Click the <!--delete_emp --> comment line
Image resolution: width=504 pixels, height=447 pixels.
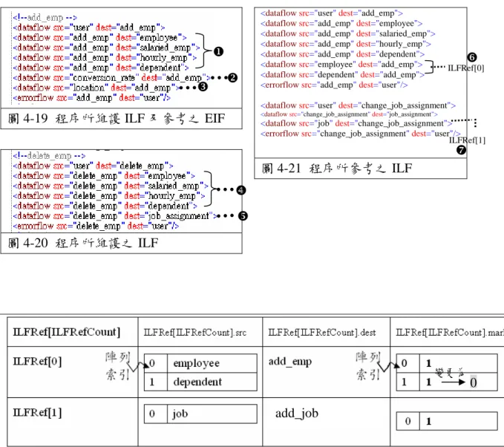[49, 156]
